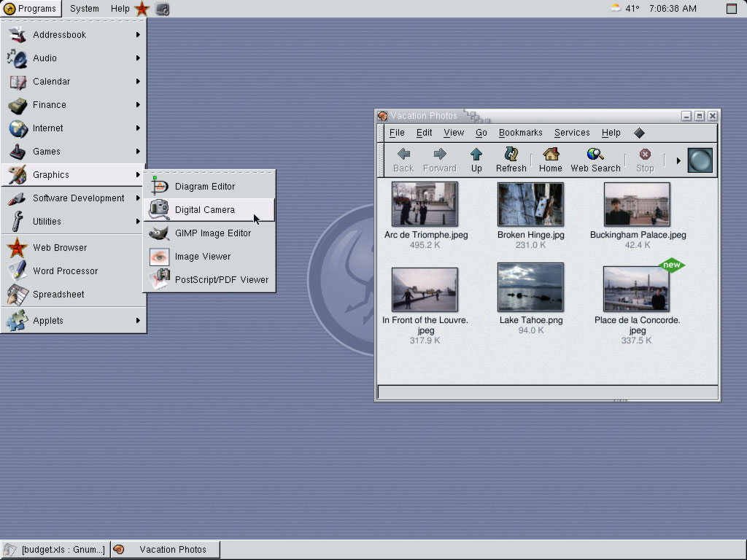Open the Diagram Editor application

tap(204, 187)
